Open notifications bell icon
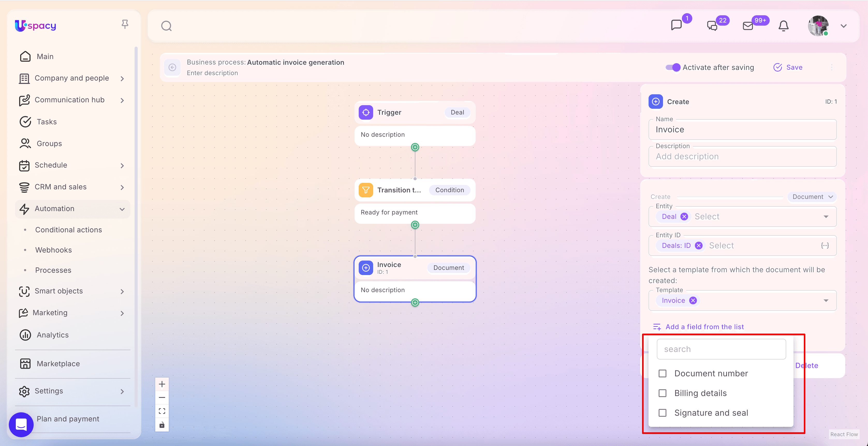Viewport: 868px width, 446px height. point(783,26)
